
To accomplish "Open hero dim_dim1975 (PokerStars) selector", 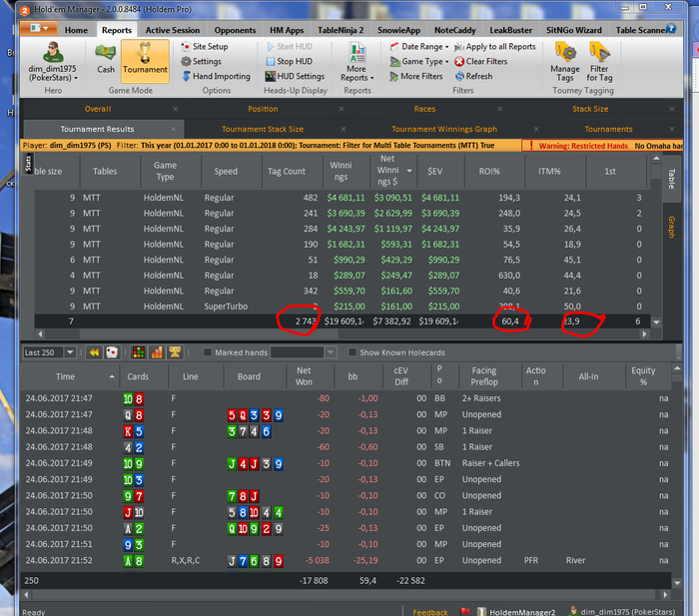I will [x=53, y=62].
